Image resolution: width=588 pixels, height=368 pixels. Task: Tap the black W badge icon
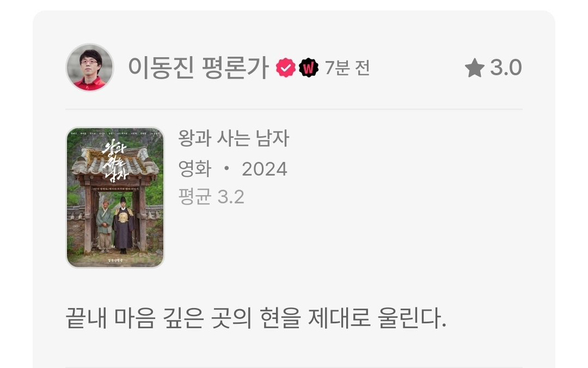click(x=308, y=68)
